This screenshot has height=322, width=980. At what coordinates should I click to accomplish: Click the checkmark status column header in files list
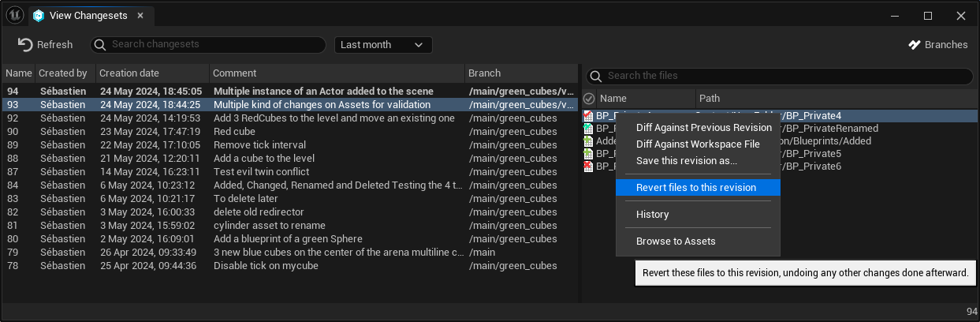(589, 99)
